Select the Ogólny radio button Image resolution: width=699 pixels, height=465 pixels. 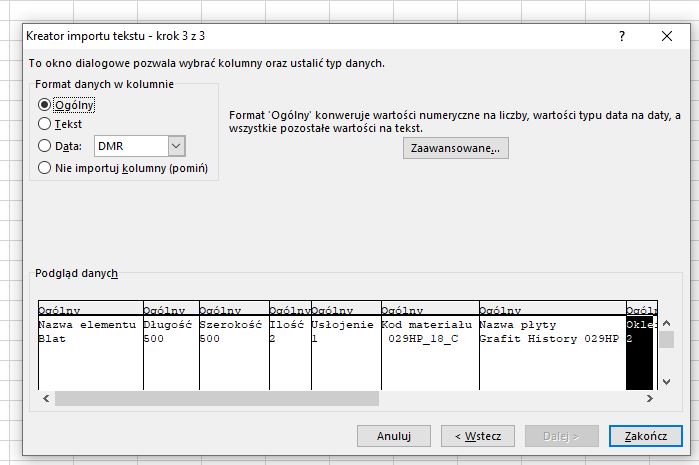(x=44, y=104)
